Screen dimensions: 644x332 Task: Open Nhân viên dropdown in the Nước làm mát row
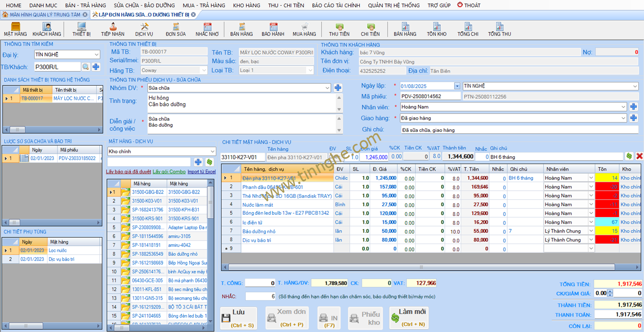591,204
